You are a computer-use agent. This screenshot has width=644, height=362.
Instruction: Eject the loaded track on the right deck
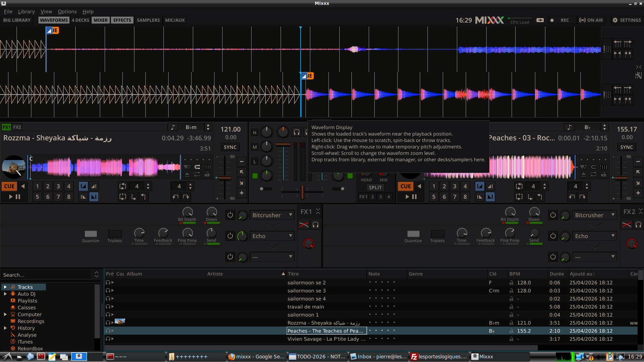click(584, 175)
